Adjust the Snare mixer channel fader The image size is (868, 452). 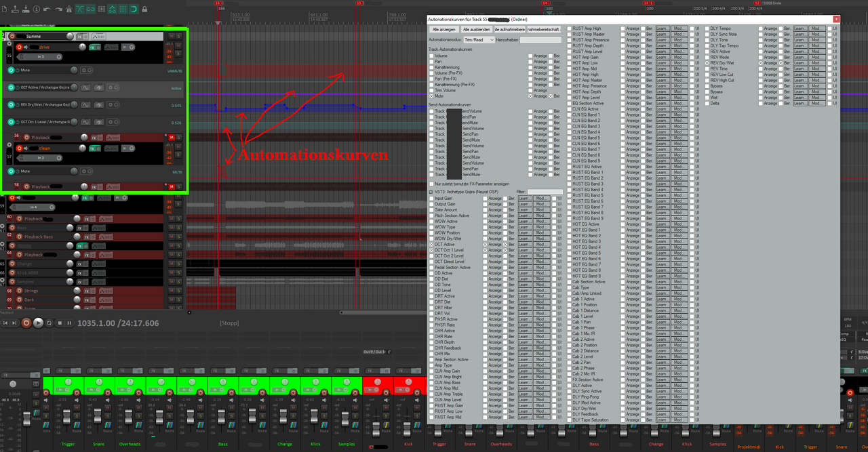point(98,416)
